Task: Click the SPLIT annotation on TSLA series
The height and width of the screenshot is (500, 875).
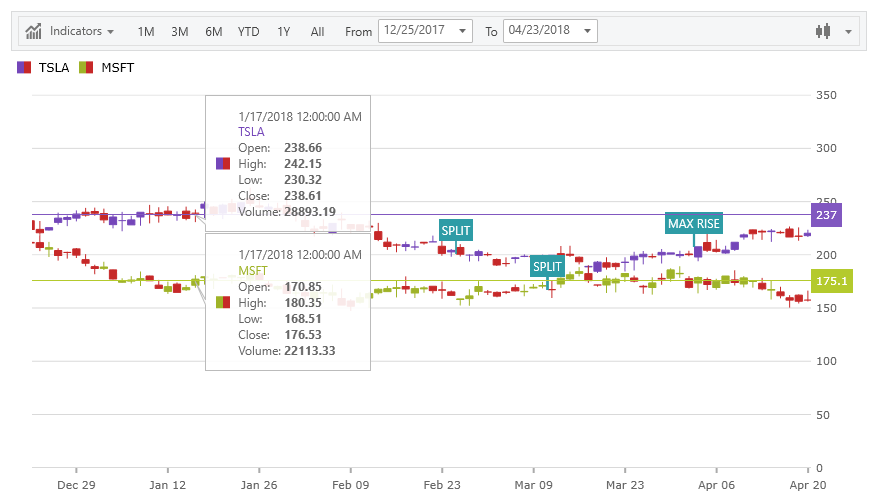Action: (456, 230)
